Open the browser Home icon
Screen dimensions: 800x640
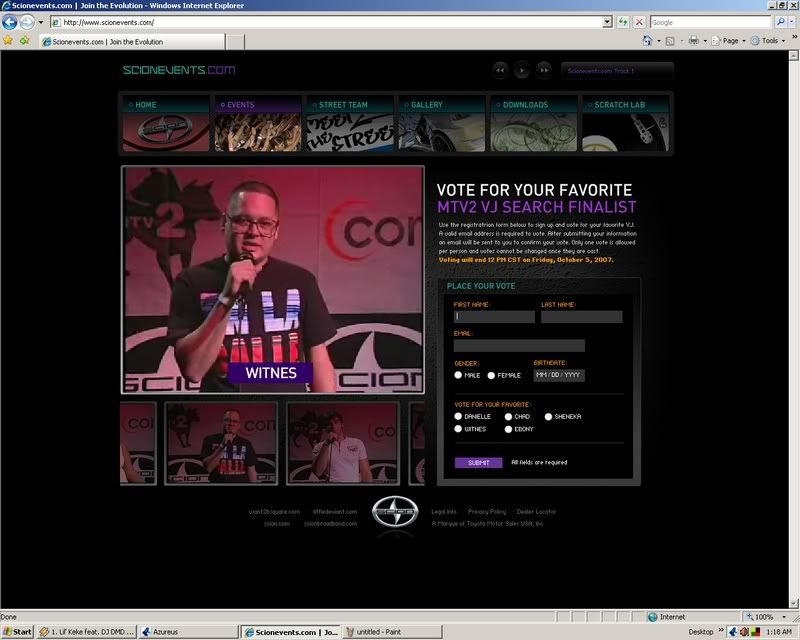pos(648,41)
